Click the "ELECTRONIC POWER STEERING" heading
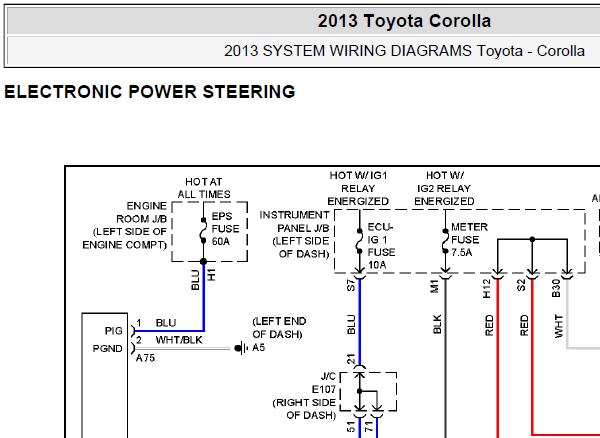The image size is (600, 438). tap(150, 92)
